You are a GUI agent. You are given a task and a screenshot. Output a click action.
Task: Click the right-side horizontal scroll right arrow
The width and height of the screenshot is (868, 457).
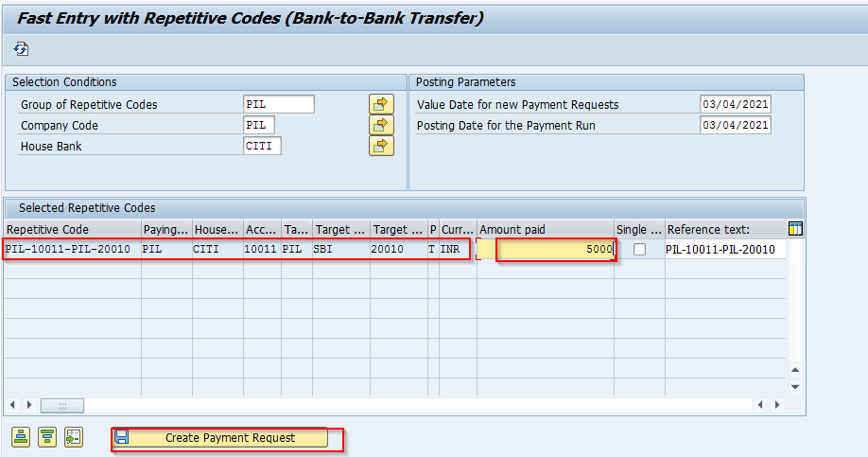point(777,405)
